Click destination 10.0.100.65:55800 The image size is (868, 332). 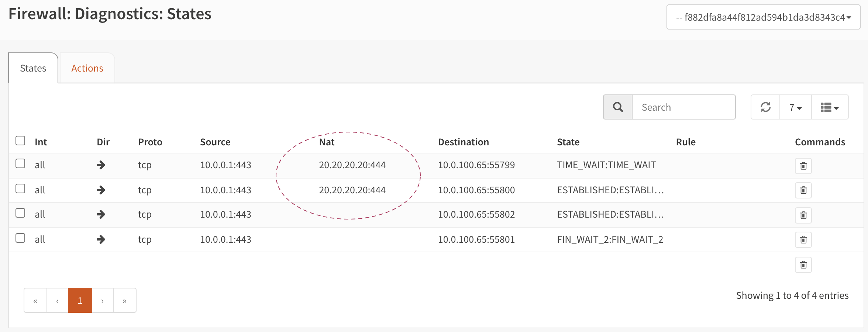[476, 190]
